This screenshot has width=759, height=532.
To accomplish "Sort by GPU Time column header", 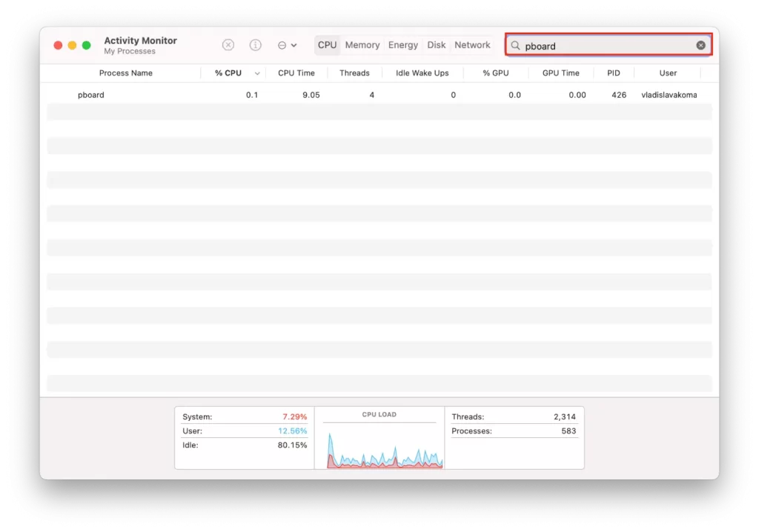I will tap(560, 73).
